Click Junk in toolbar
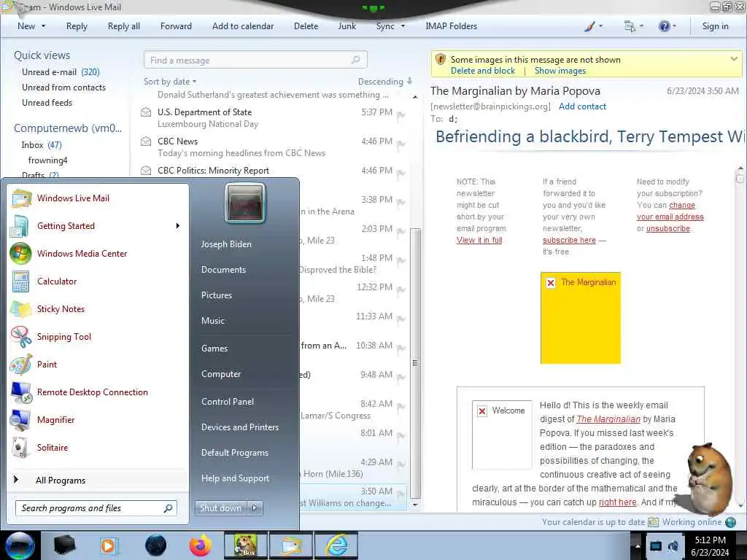The image size is (747, 560). [347, 26]
